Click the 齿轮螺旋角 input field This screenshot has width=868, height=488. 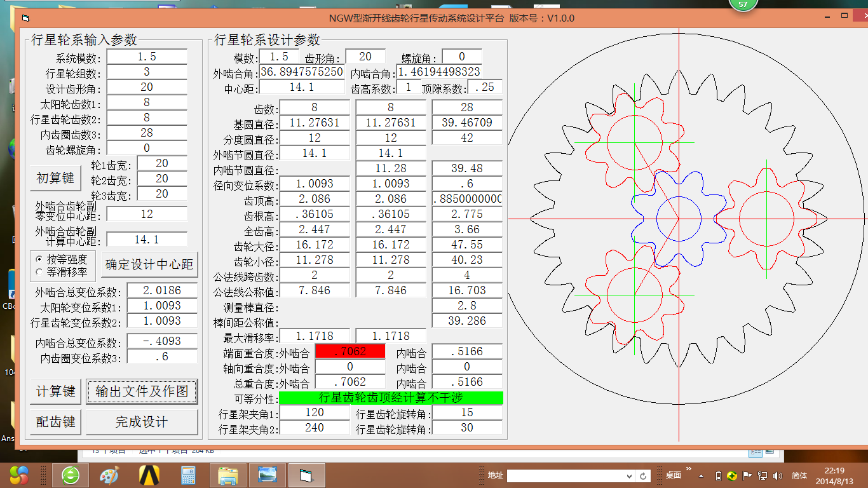147,148
